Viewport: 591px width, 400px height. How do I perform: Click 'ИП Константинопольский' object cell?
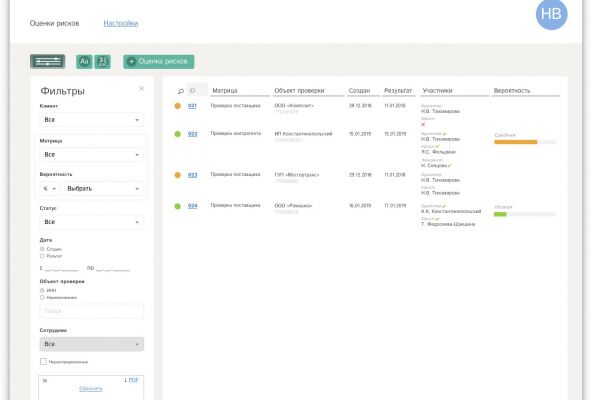pyautogui.click(x=303, y=134)
